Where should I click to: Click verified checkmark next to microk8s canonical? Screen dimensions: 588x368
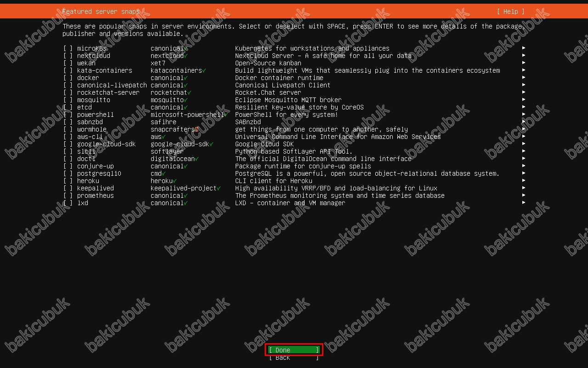tap(186, 48)
